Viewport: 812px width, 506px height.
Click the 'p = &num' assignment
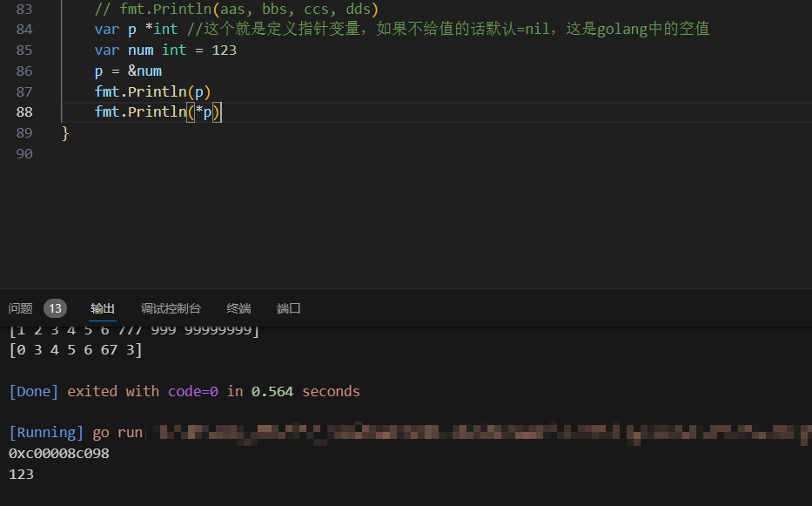point(128,71)
